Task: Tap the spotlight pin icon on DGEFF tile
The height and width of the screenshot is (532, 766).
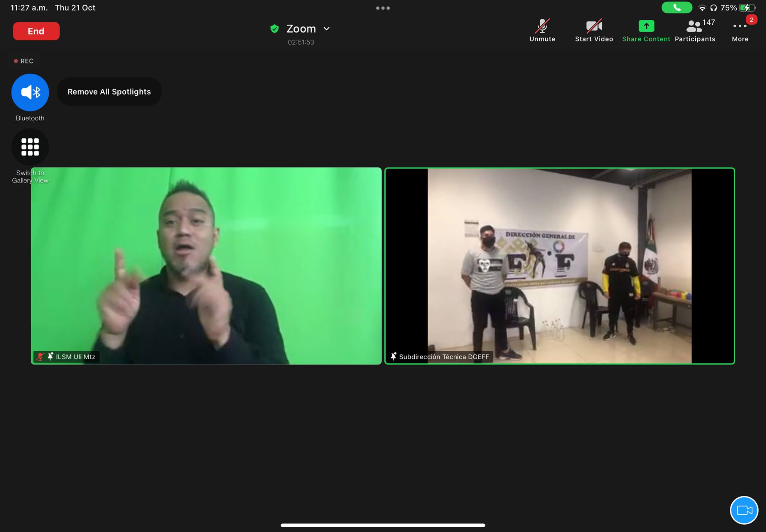Action: pyautogui.click(x=393, y=356)
